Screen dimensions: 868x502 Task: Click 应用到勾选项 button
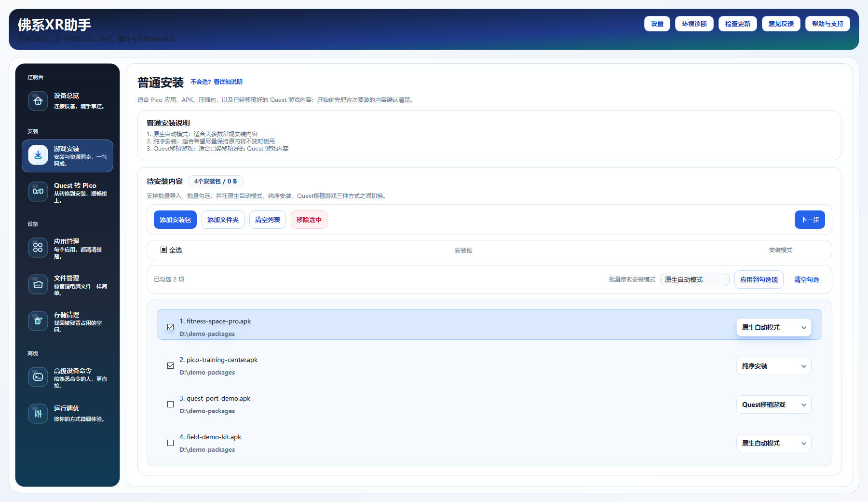(759, 279)
